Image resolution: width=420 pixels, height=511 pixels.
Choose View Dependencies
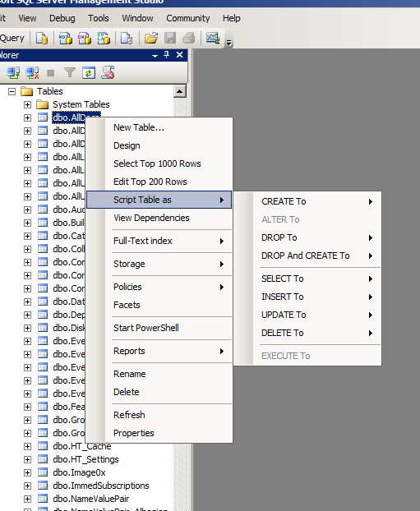click(x=159, y=218)
